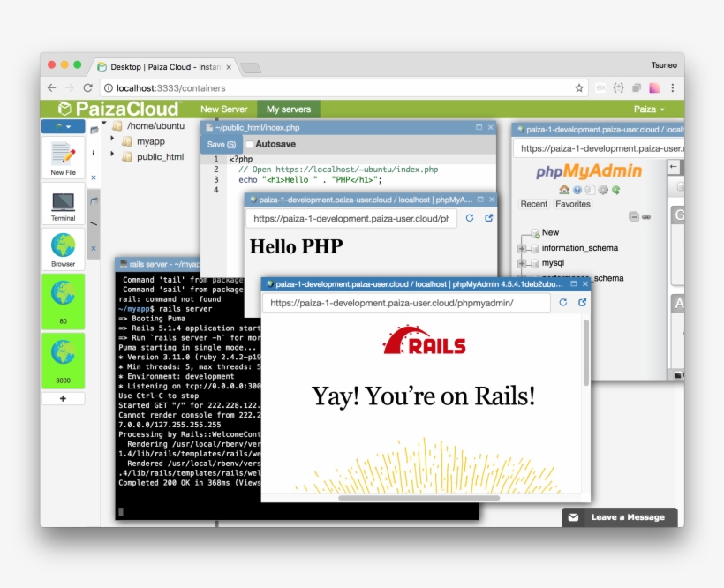Reload the Chrome page
724x588 pixels.
(x=87, y=87)
